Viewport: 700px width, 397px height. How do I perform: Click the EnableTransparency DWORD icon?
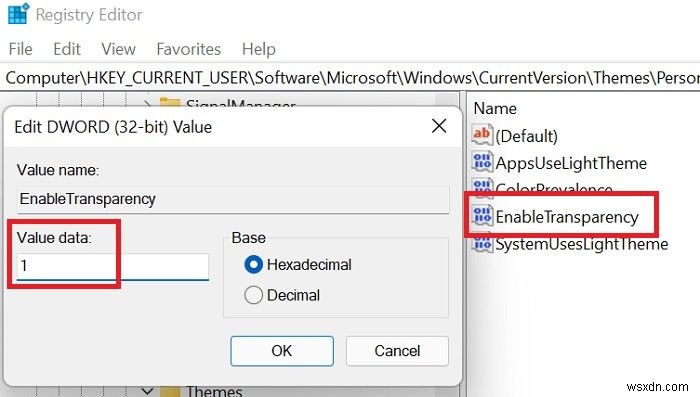(482, 216)
